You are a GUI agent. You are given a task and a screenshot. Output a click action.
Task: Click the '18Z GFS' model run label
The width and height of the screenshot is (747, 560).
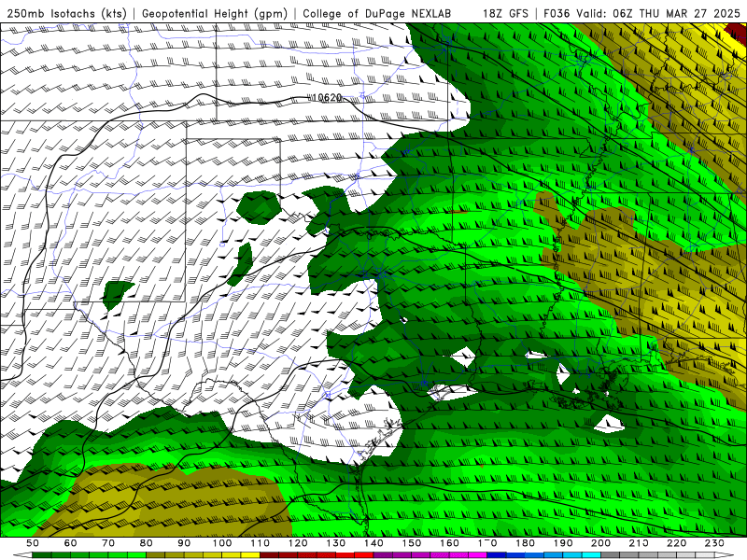click(x=505, y=13)
